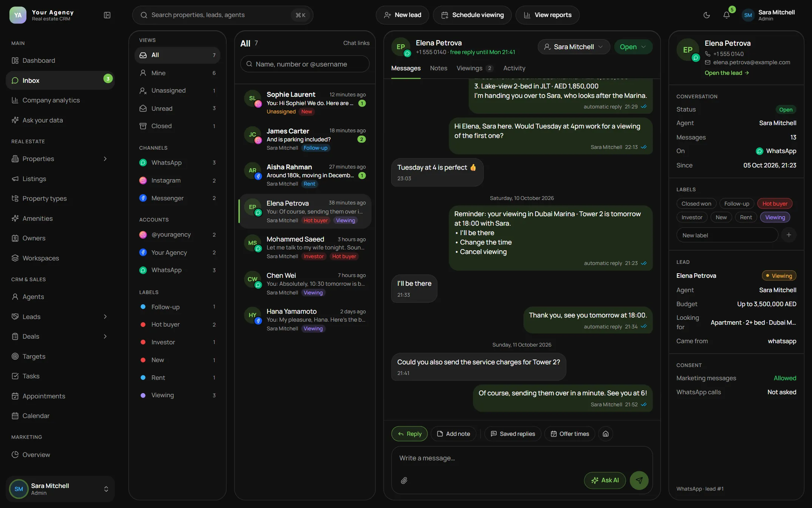The image size is (812, 508).
Task: Switch to the Notes tab
Action: point(438,68)
